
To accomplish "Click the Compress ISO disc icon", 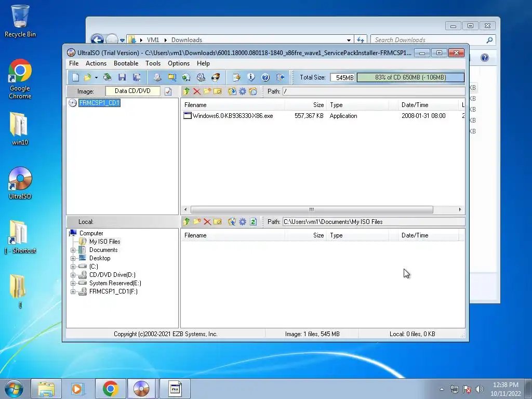I will pos(187,77).
